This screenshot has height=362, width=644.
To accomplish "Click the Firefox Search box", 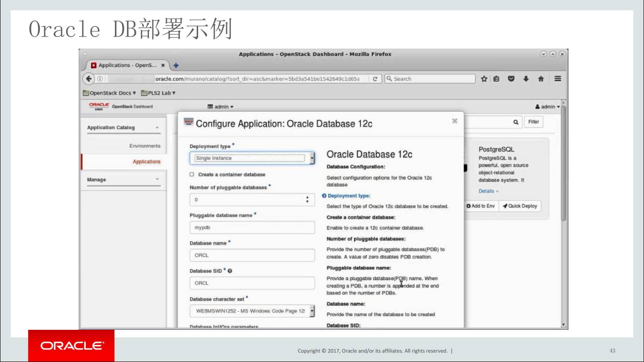I will pos(430,79).
